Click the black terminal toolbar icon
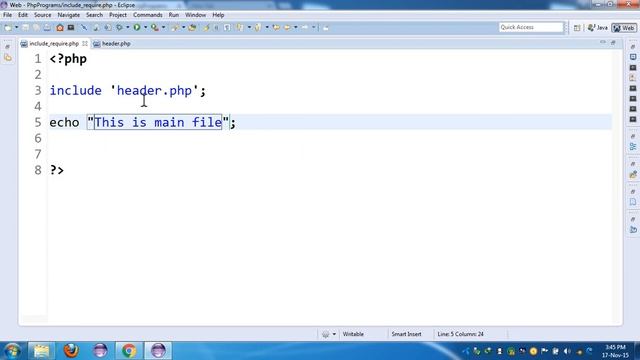 pyautogui.click(x=71, y=27)
